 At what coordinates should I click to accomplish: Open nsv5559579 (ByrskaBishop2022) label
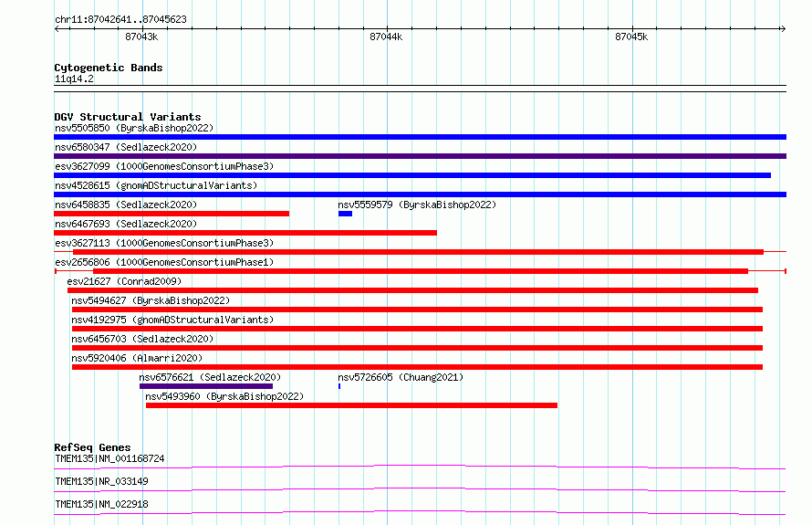click(417, 205)
